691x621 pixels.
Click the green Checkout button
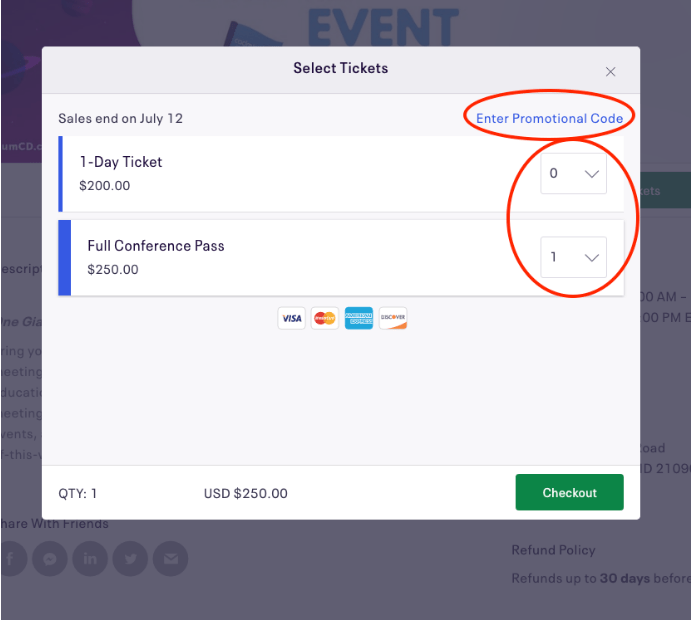point(569,492)
